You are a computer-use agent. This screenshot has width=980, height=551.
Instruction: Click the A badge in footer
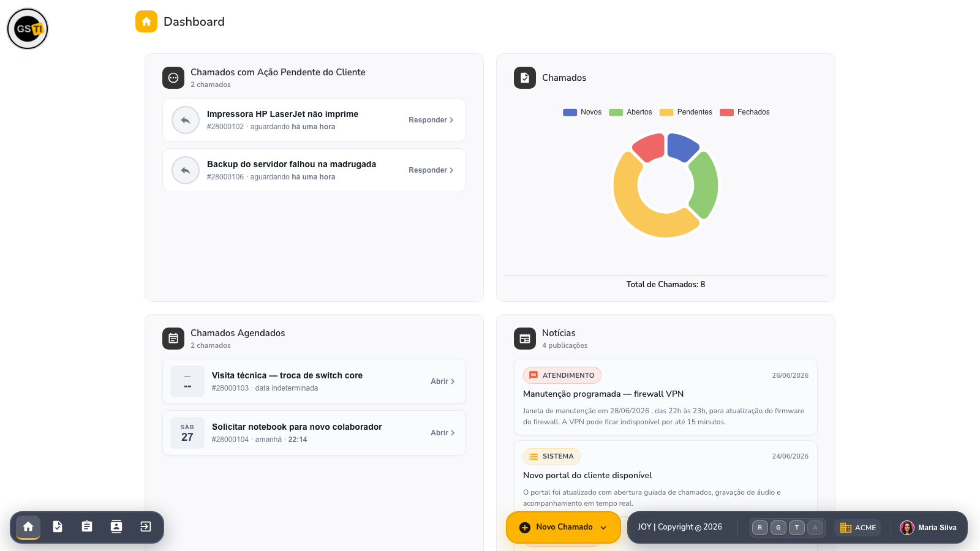[x=815, y=528]
